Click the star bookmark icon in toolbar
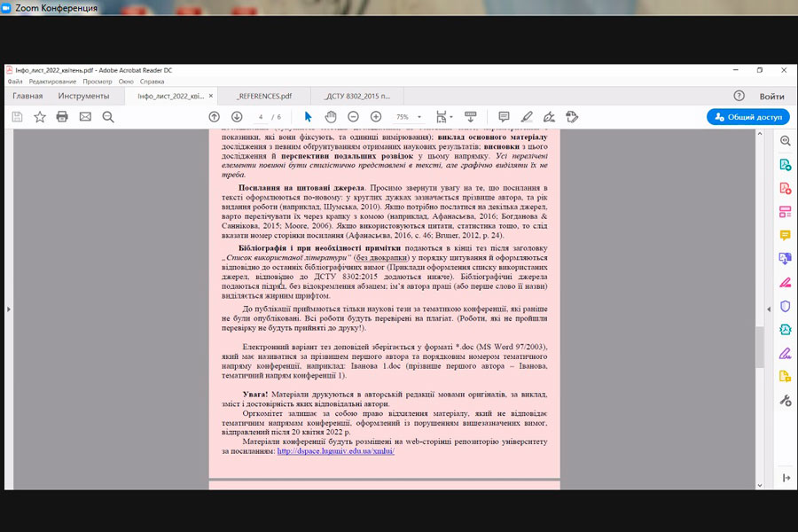Image resolution: width=798 pixels, height=532 pixels. coord(40,116)
